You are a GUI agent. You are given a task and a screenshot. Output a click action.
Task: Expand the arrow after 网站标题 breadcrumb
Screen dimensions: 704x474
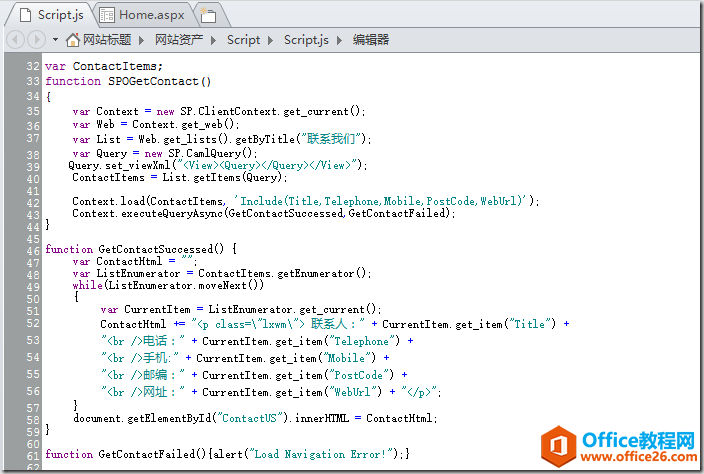click(x=143, y=40)
